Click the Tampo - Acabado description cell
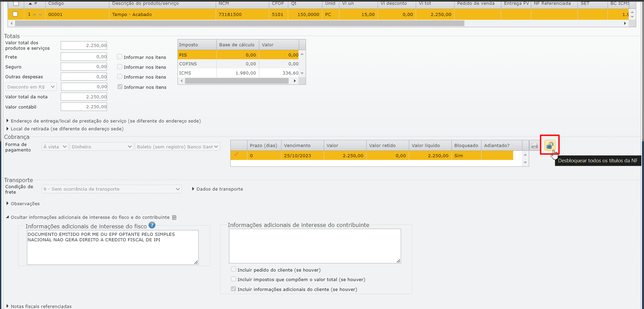 coord(163,14)
